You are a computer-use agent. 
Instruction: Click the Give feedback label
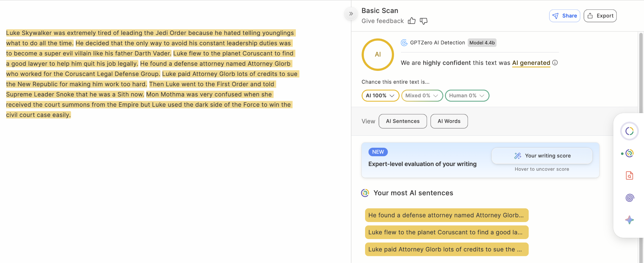pyautogui.click(x=383, y=21)
